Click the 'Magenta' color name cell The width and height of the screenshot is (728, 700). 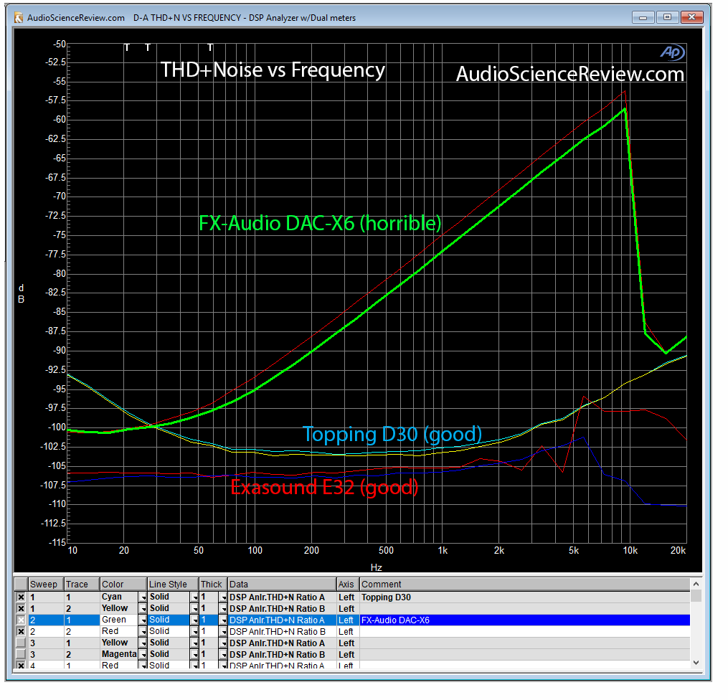coord(119,655)
